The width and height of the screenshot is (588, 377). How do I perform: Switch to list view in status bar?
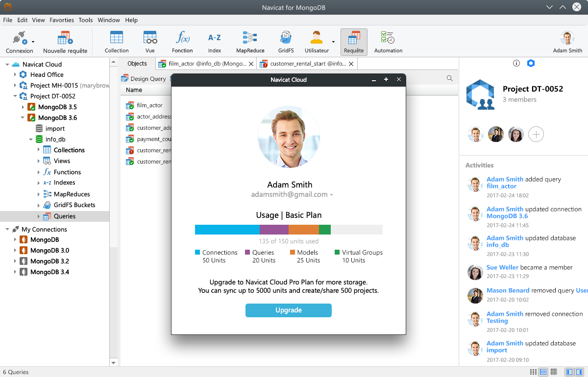(x=542, y=372)
